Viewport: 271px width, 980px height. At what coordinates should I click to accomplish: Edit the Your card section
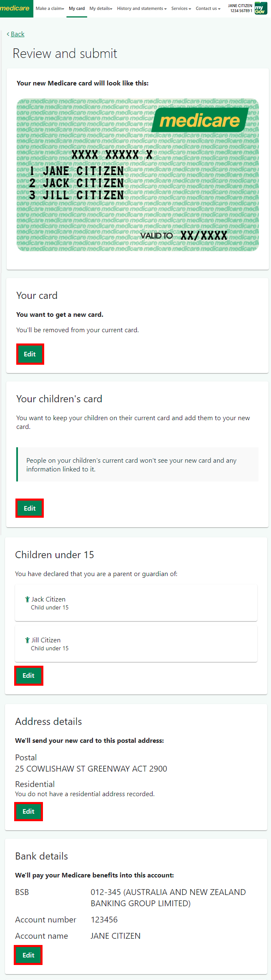(30, 354)
